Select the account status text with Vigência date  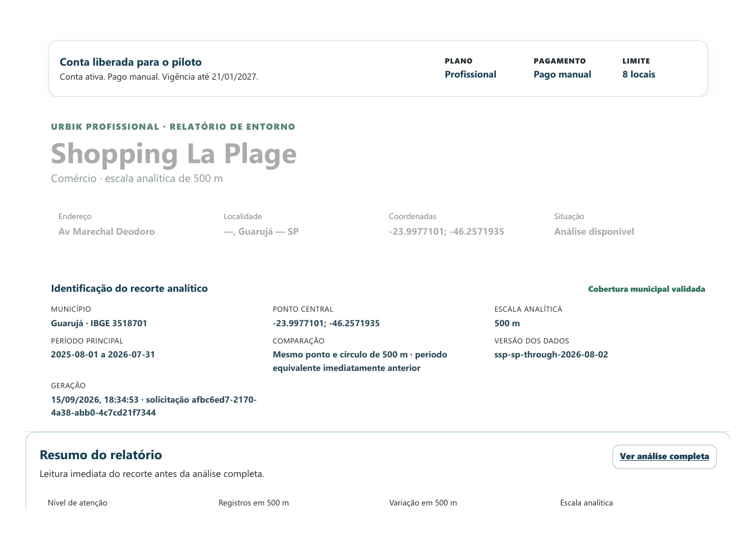159,77
